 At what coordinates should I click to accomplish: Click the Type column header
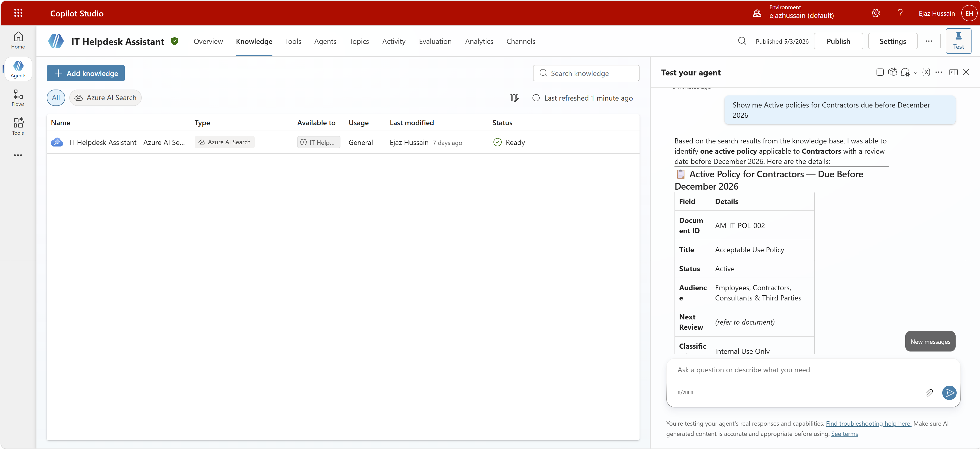point(202,122)
